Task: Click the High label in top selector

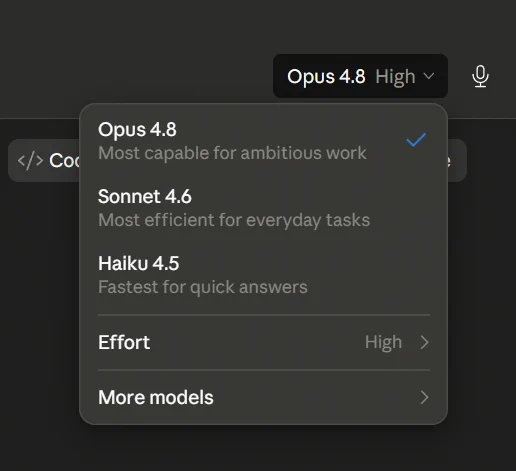Action: coord(395,77)
